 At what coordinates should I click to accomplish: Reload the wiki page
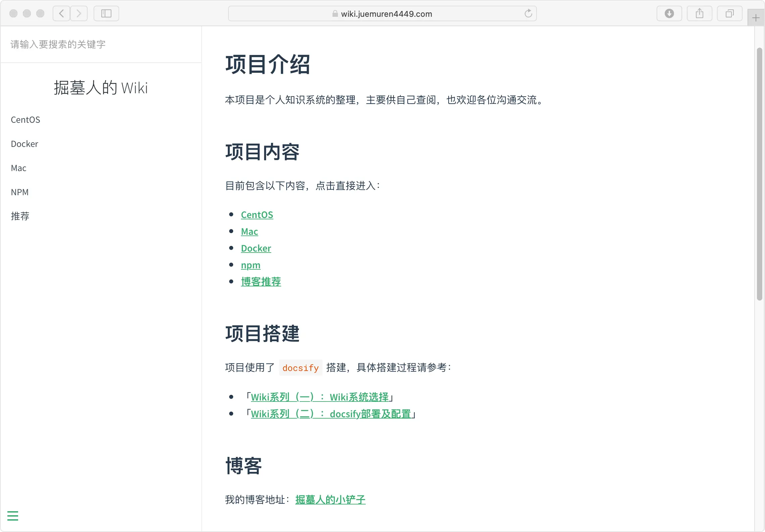pos(528,13)
